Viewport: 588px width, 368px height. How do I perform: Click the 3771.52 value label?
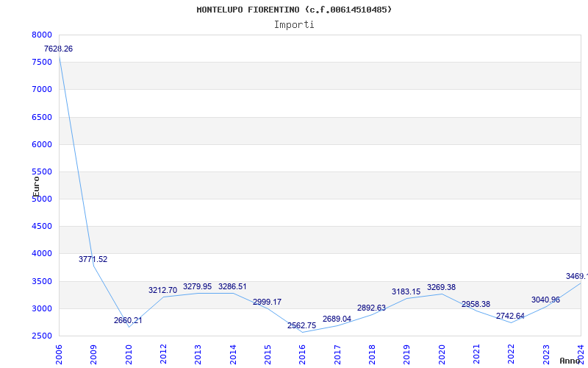93,259
